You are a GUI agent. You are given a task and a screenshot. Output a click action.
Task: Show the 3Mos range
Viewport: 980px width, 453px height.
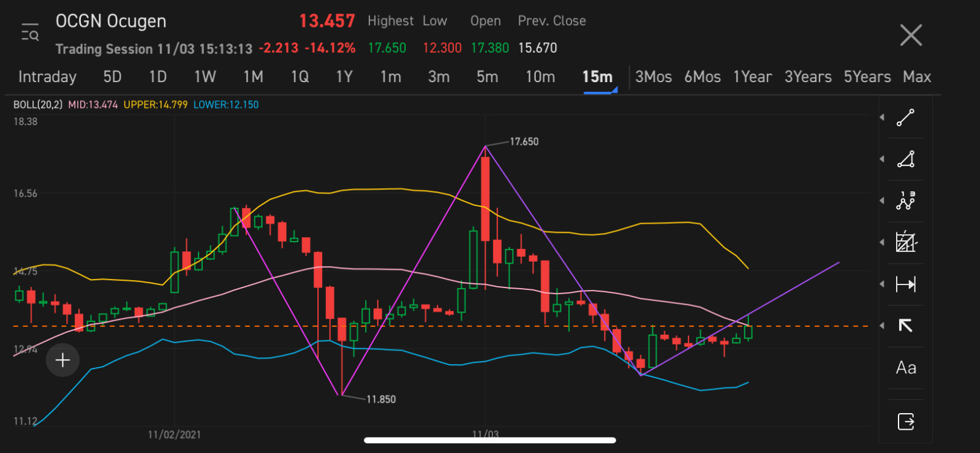click(x=653, y=77)
